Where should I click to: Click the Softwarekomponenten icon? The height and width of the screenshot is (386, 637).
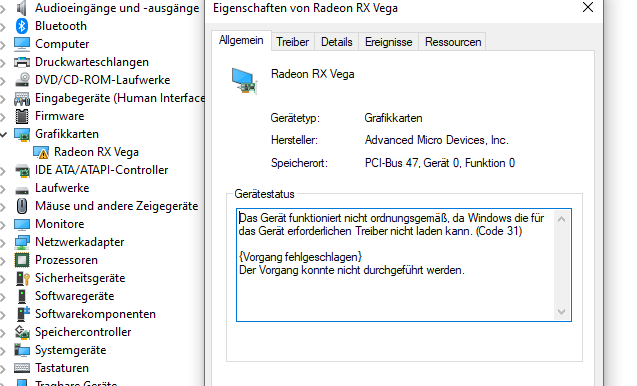23,314
